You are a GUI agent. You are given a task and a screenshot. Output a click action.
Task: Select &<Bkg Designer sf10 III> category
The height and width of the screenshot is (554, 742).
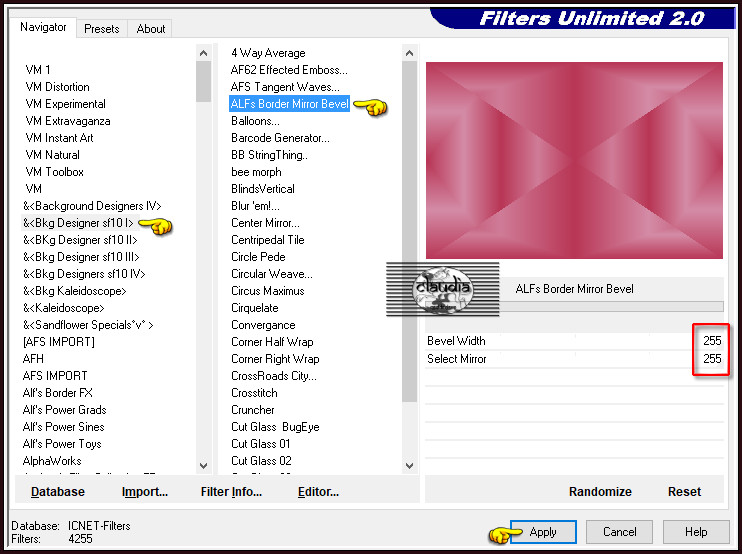(81, 257)
